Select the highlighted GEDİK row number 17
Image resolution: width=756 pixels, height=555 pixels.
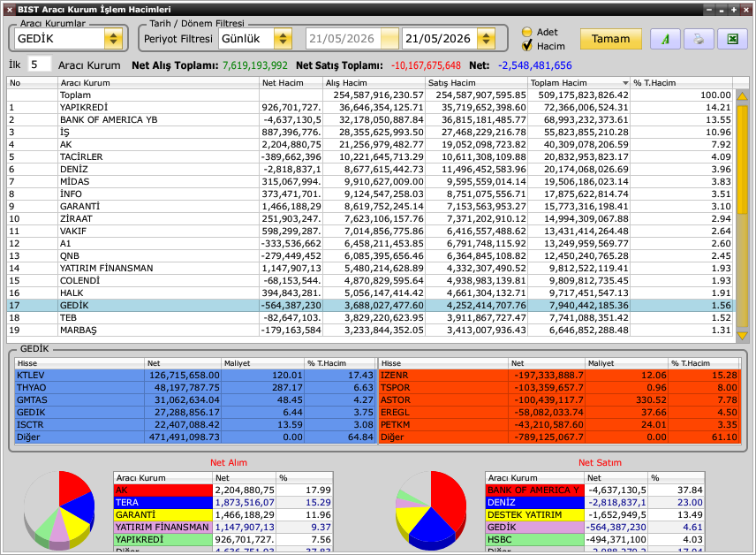click(x=370, y=306)
